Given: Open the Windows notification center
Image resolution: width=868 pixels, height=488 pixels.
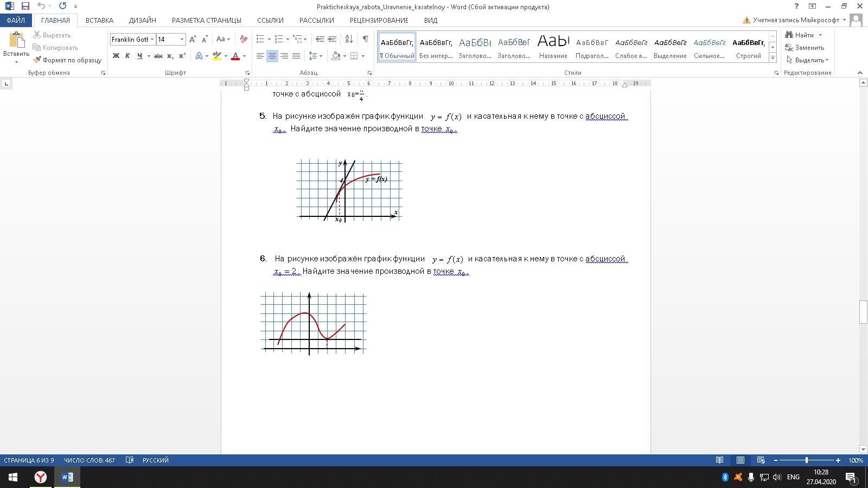Looking at the screenshot, I should tap(851, 477).
